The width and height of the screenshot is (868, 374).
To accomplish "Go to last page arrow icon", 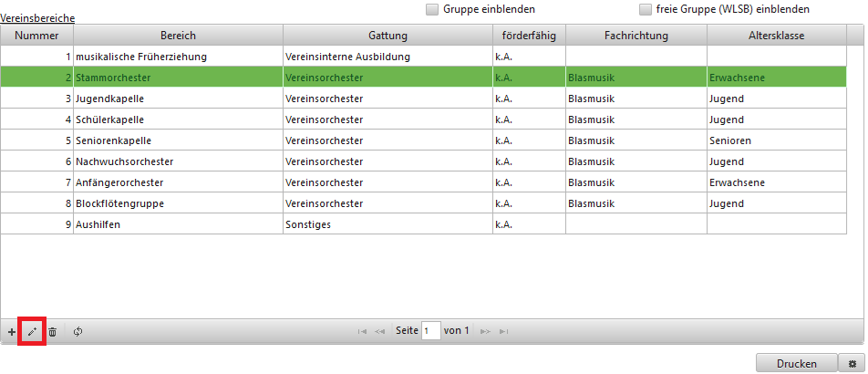I will [x=503, y=331].
